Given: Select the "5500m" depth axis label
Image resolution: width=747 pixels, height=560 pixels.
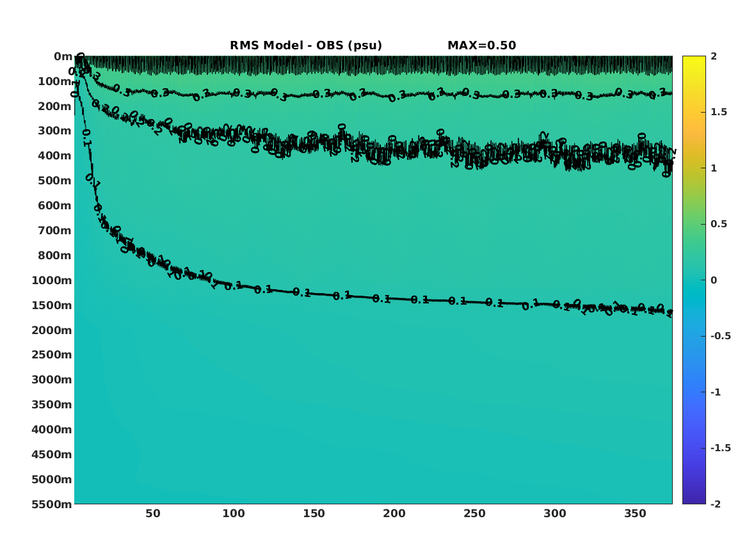Looking at the screenshot, I should 52,504.
